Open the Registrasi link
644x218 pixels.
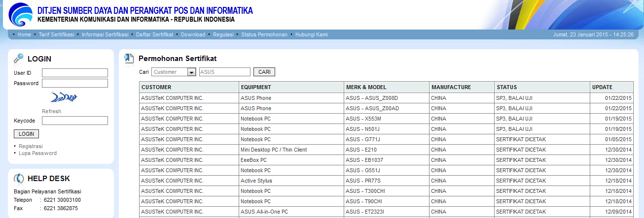point(31,146)
